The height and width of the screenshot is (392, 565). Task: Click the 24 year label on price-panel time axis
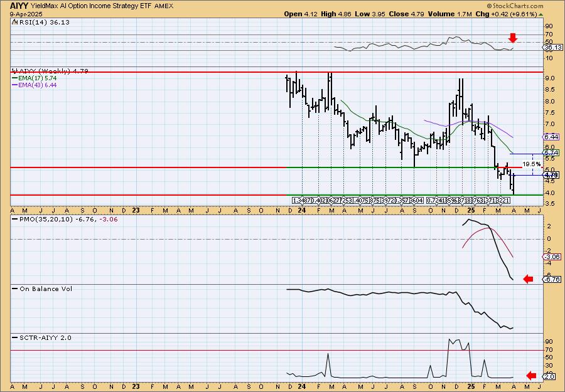coord(302,210)
